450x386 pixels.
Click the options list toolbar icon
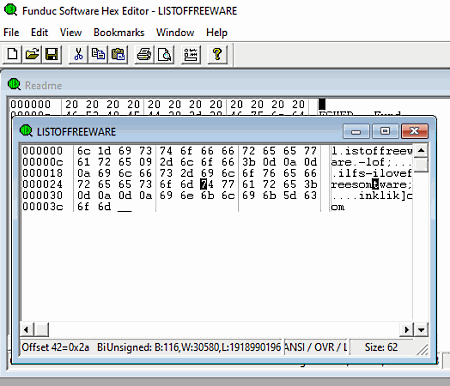(191, 54)
